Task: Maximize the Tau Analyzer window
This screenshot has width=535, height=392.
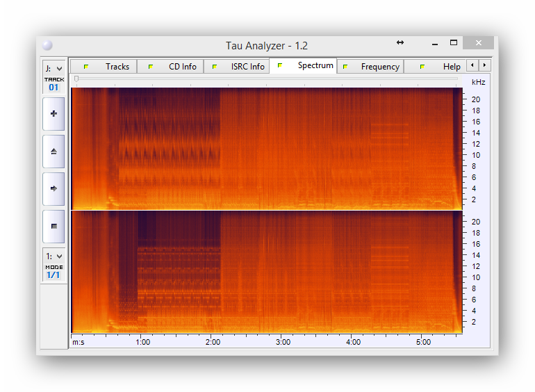Action: (x=454, y=43)
